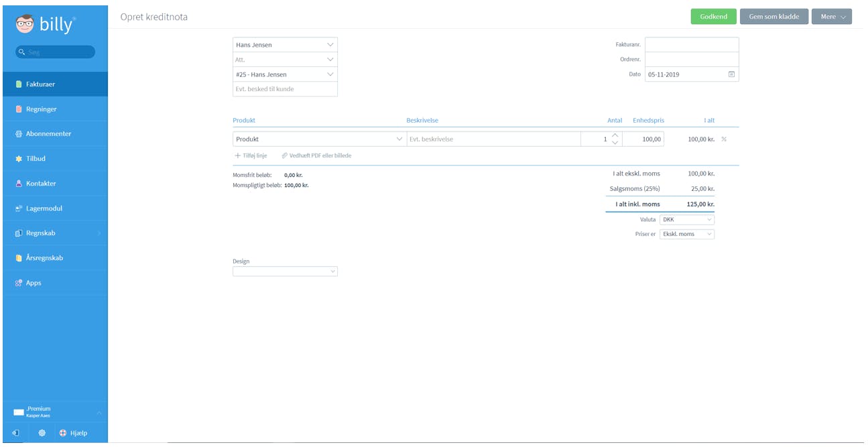Click the Lagermodul sidebar icon
Image resolution: width=868 pixels, height=447 pixels.
[x=19, y=208]
